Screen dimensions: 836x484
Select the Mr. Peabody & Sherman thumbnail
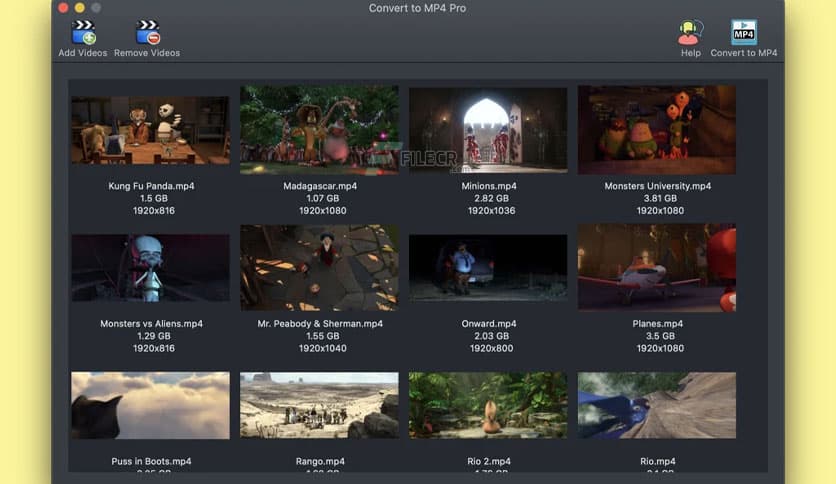[319, 268]
